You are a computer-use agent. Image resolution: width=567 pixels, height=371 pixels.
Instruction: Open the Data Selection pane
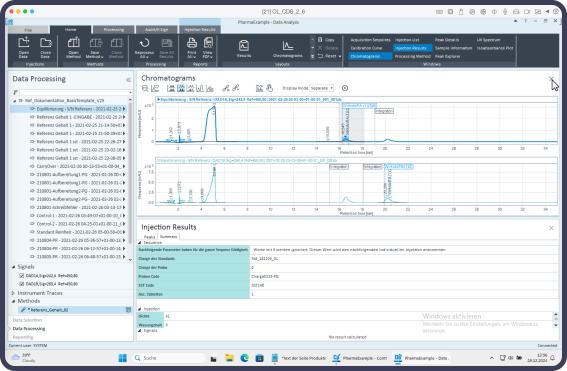pyautogui.click(x=27, y=320)
